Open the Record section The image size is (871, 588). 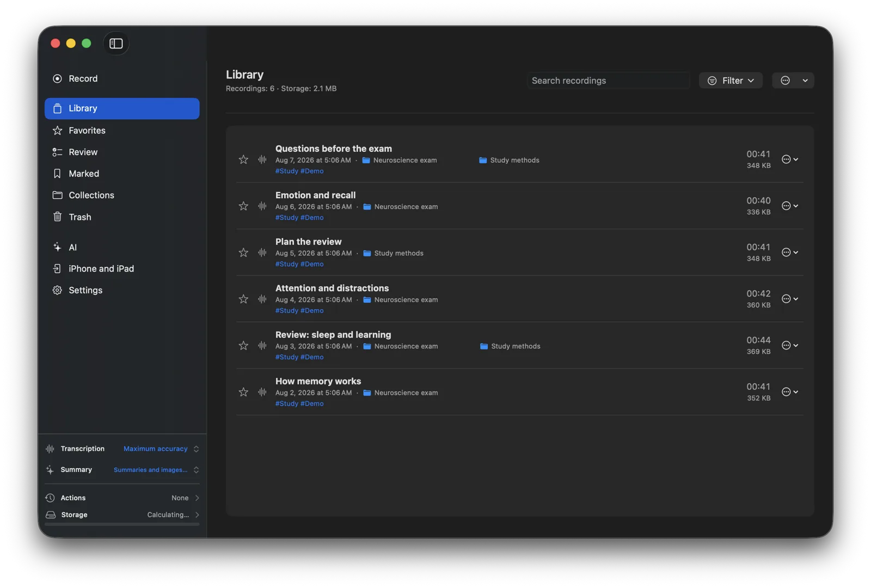click(122, 79)
